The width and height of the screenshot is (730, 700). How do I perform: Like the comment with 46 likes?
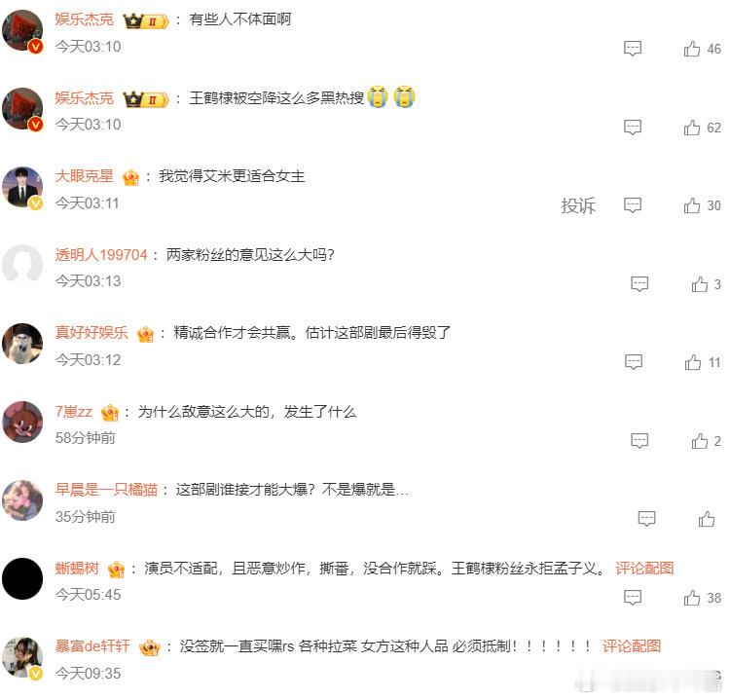[x=692, y=49]
